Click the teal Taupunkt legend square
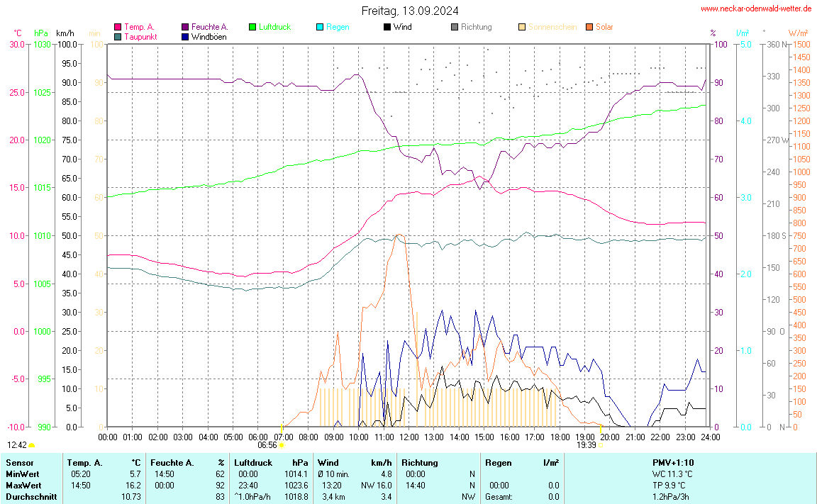This screenshot has height=504, width=817. pyautogui.click(x=118, y=37)
